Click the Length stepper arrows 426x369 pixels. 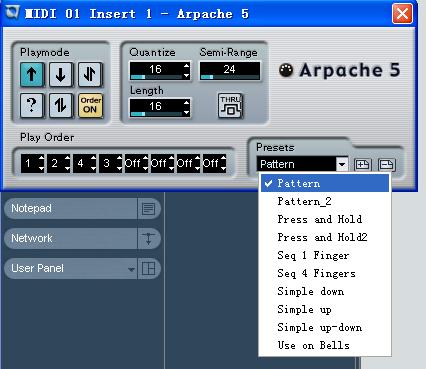point(187,108)
